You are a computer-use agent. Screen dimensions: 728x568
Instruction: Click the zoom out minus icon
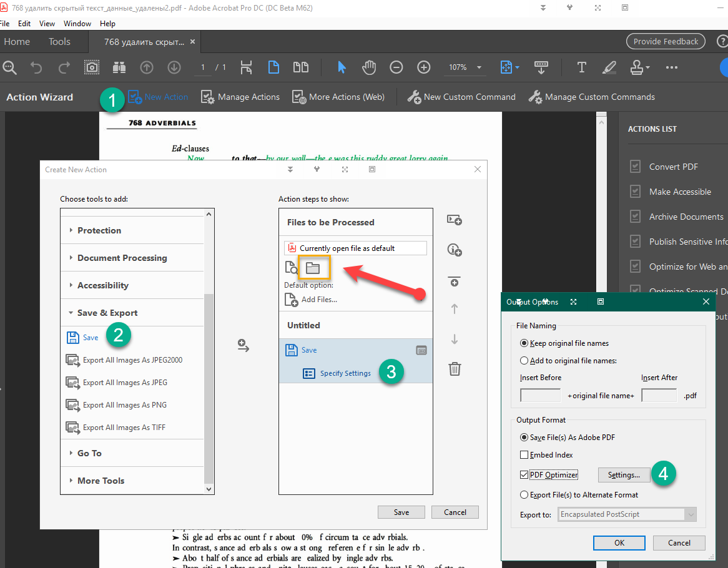[x=396, y=67]
